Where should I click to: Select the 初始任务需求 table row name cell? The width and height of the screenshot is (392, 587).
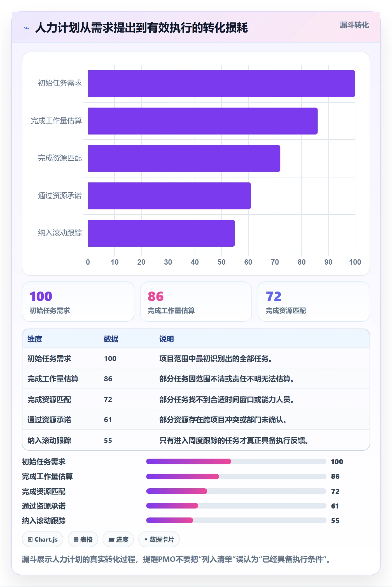[x=49, y=359]
